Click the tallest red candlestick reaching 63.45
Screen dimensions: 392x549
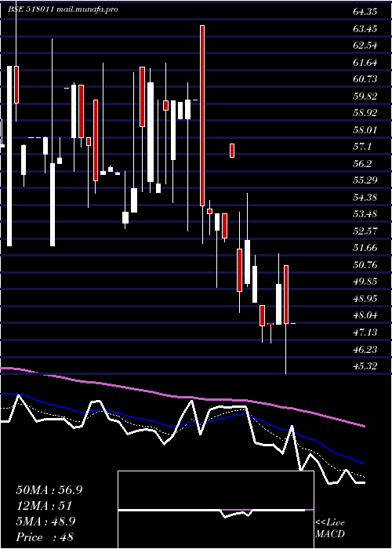[x=202, y=115]
